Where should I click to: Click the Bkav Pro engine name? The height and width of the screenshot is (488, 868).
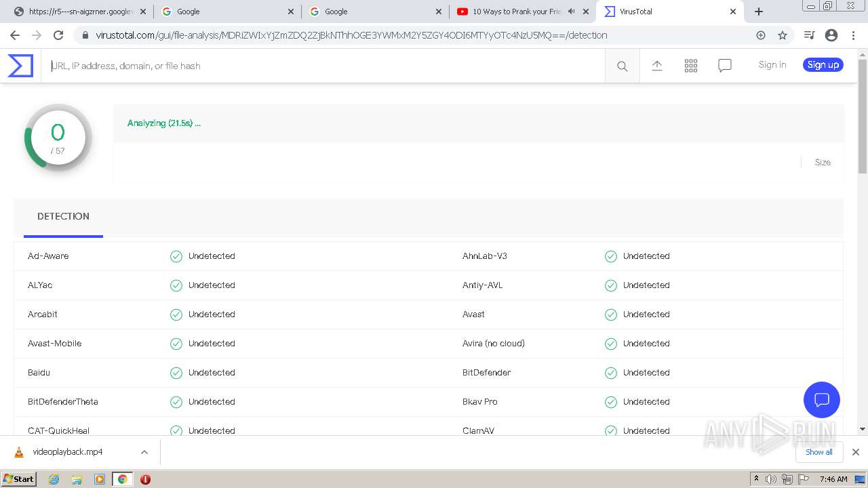(x=480, y=402)
